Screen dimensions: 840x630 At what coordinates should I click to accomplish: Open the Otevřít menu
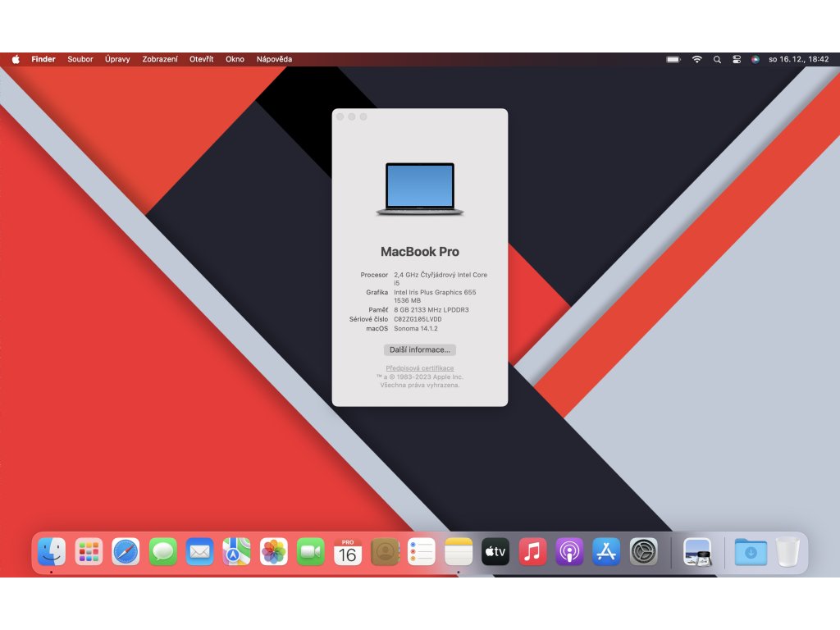tap(202, 59)
